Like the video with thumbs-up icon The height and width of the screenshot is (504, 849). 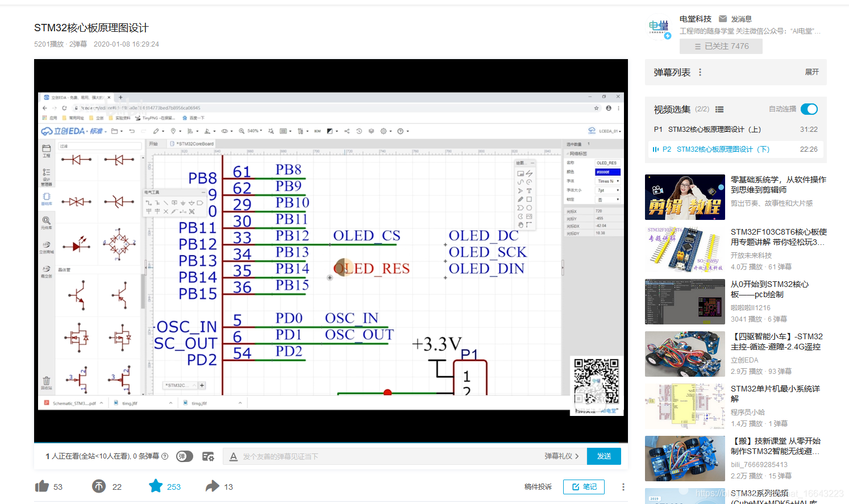[42, 486]
